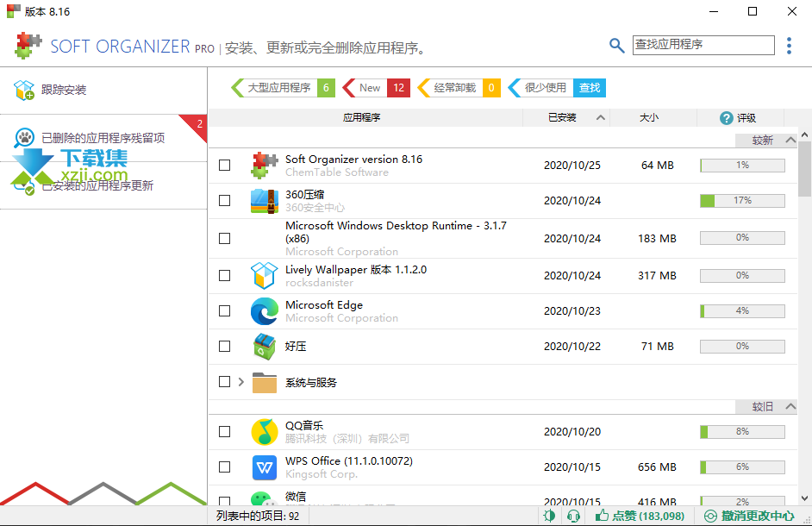The image size is (812, 526).
Task: Click the QQ音乐 app icon
Action: coord(265,432)
